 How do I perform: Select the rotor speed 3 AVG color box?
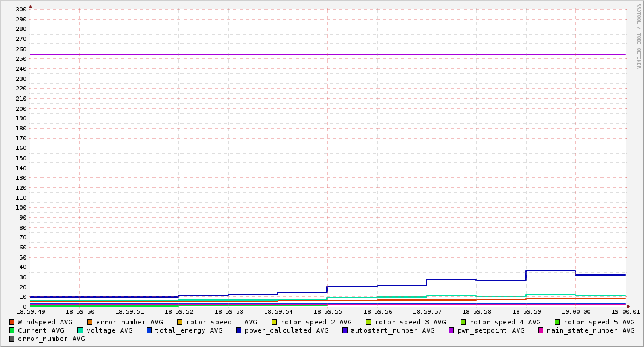368,322
